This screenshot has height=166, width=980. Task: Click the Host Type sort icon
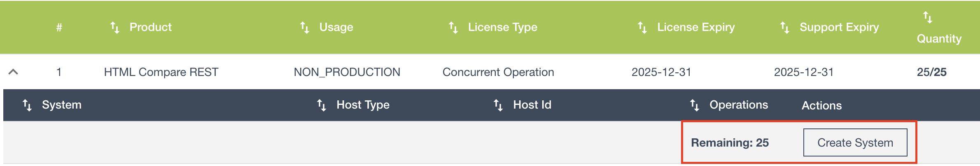point(322,105)
